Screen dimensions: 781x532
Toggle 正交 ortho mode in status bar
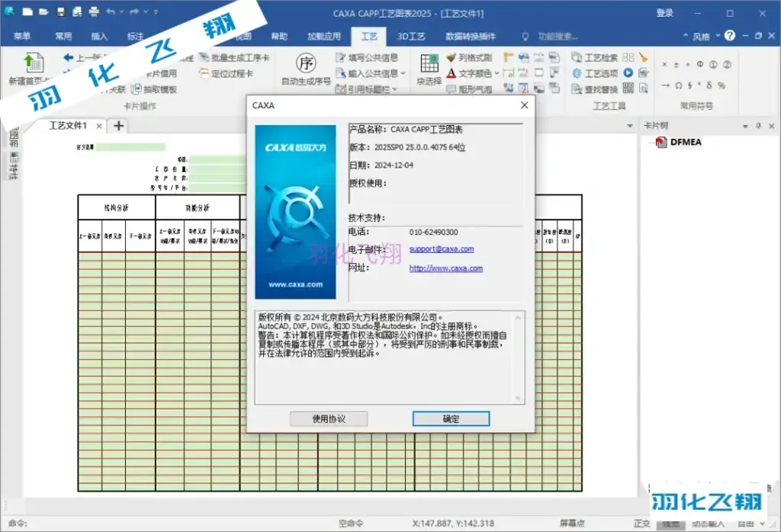tap(641, 524)
